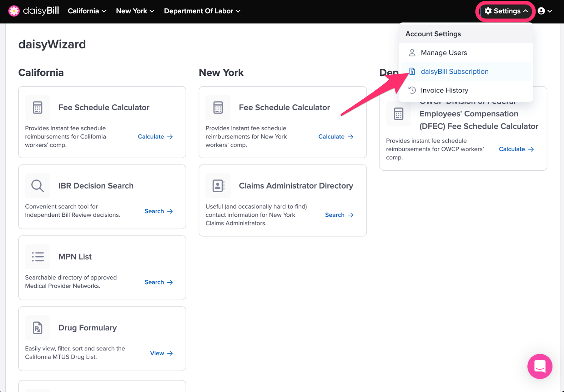Click Calculate link for DFEC Fee Schedule

[x=512, y=149]
